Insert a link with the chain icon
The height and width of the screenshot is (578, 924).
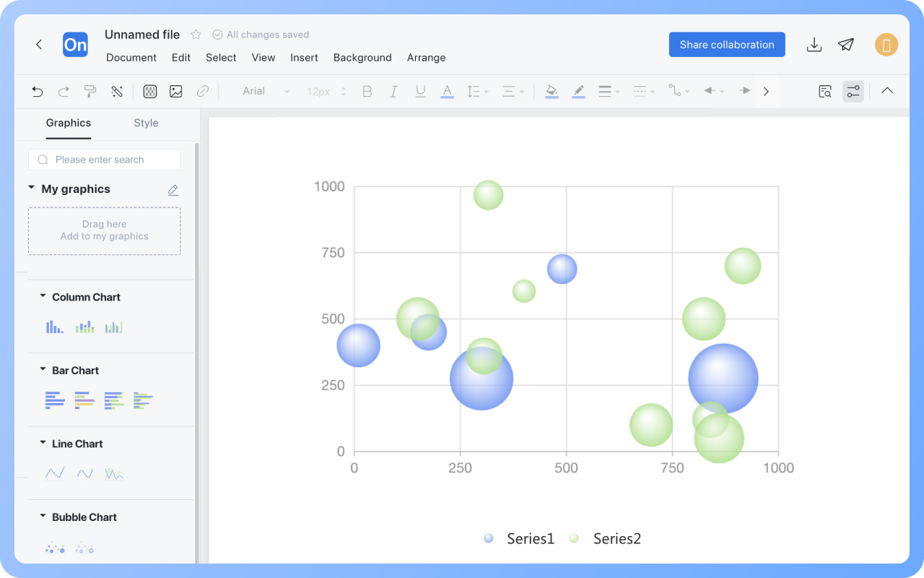(x=203, y=91)
